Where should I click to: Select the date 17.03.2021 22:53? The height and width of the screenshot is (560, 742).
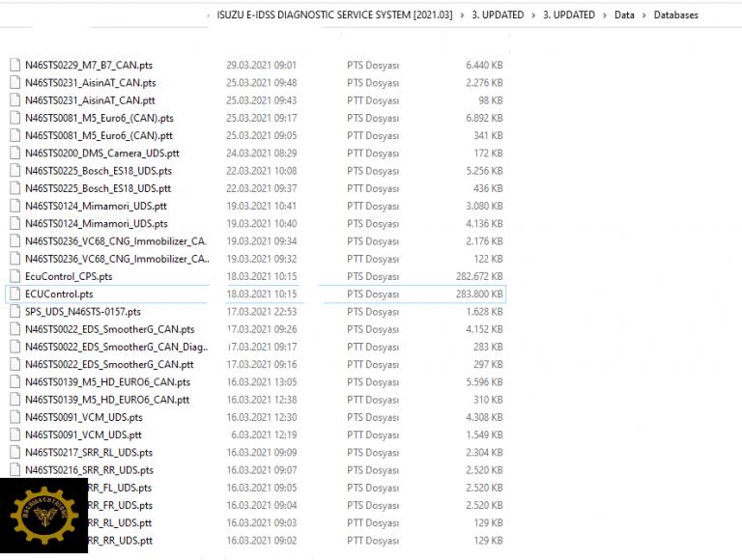(x=262, y=312)
